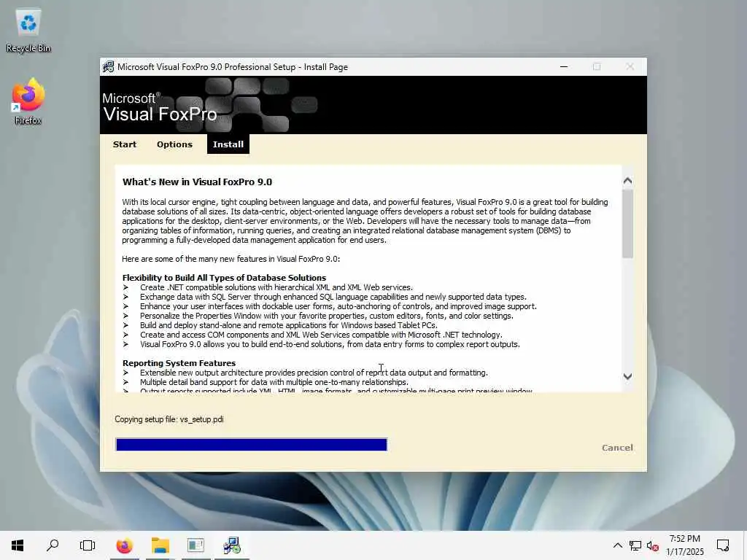This screenshot has height=560, width=747.
Task: Select the FoxPro setup taskbar icon
Action: (232, 545)
